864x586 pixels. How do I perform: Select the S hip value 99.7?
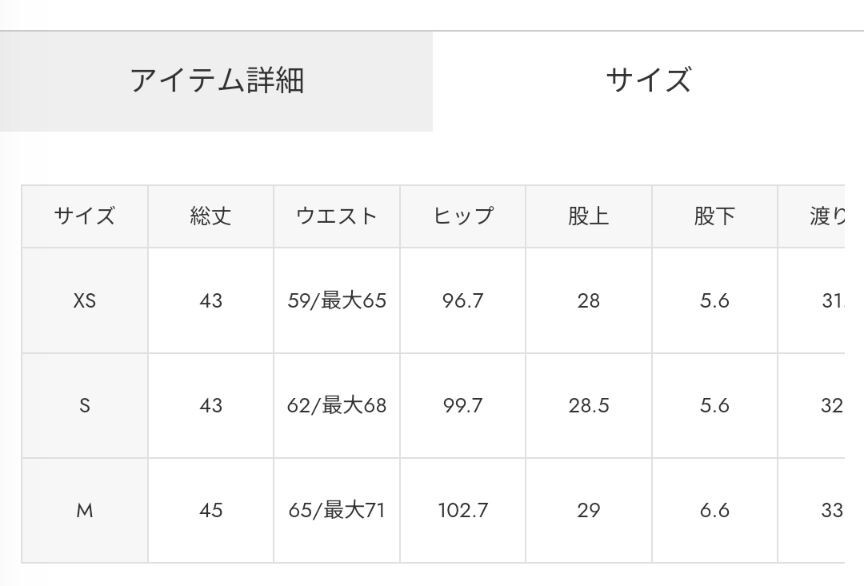coord(463,405)
